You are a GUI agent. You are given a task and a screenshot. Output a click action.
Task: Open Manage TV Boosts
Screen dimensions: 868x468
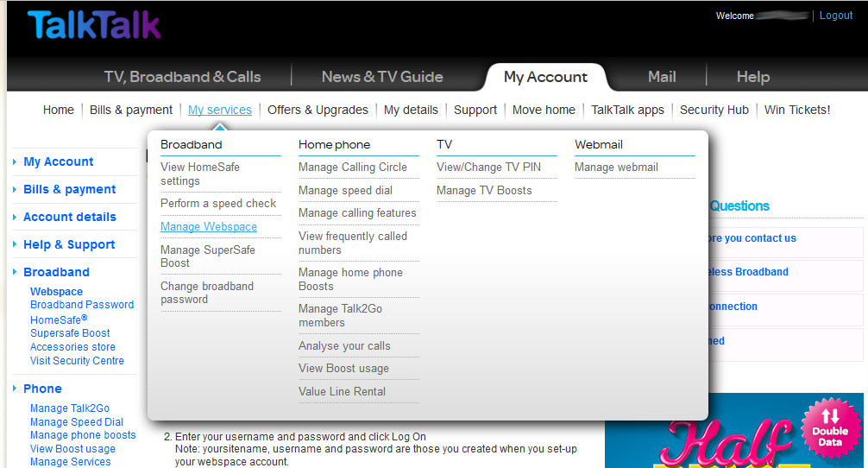(484, 190)
